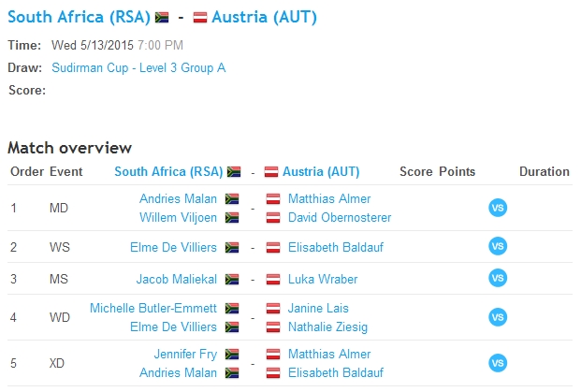
Task: Open Jennifer Fry's player page
Action: click(x=185, y=354)
